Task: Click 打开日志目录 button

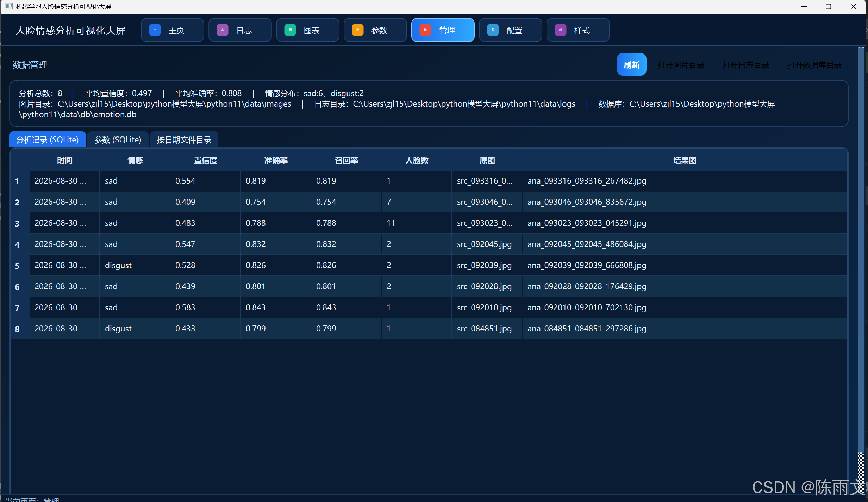Action: 745,65
